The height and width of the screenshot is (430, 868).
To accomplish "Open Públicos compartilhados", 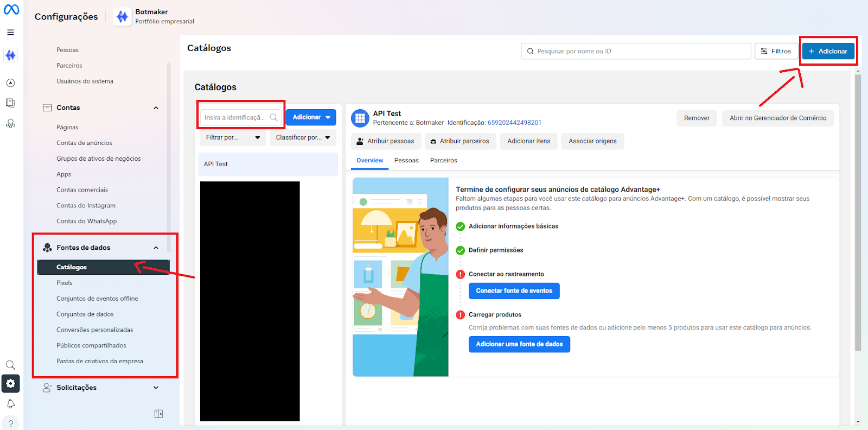I will [x=91, y=345].
